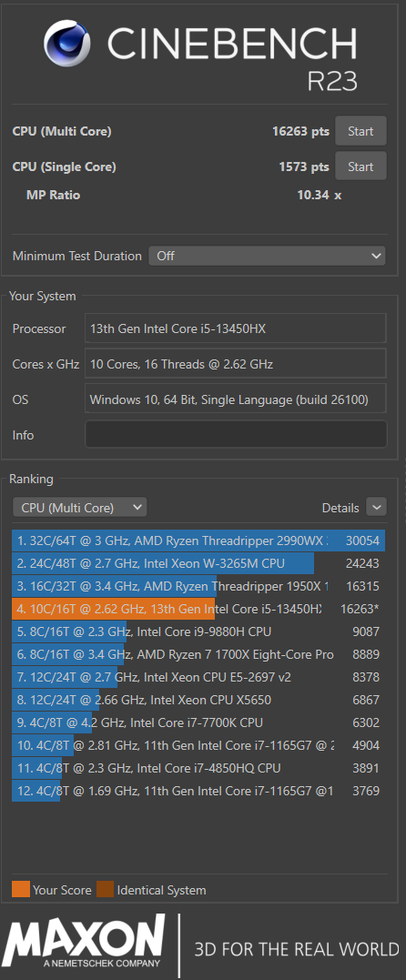
Task: Select the Core i7-7700K ranking entry
Action: 198,722
